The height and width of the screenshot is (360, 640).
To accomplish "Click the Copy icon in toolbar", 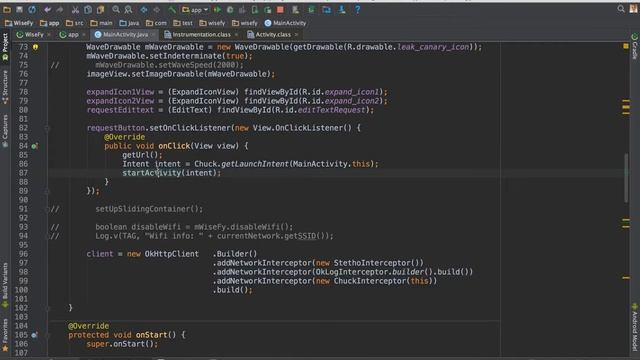I will coord(88,9).
